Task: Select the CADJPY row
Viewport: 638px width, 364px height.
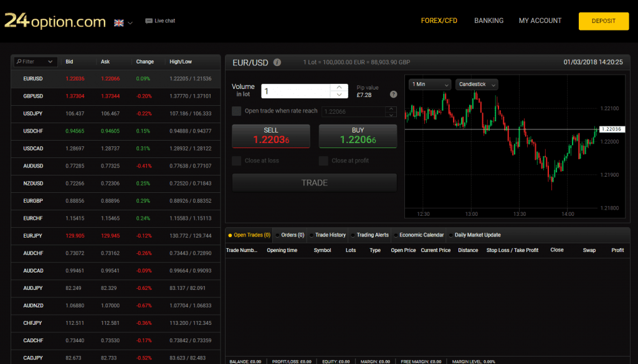Action: click(115, 357)
